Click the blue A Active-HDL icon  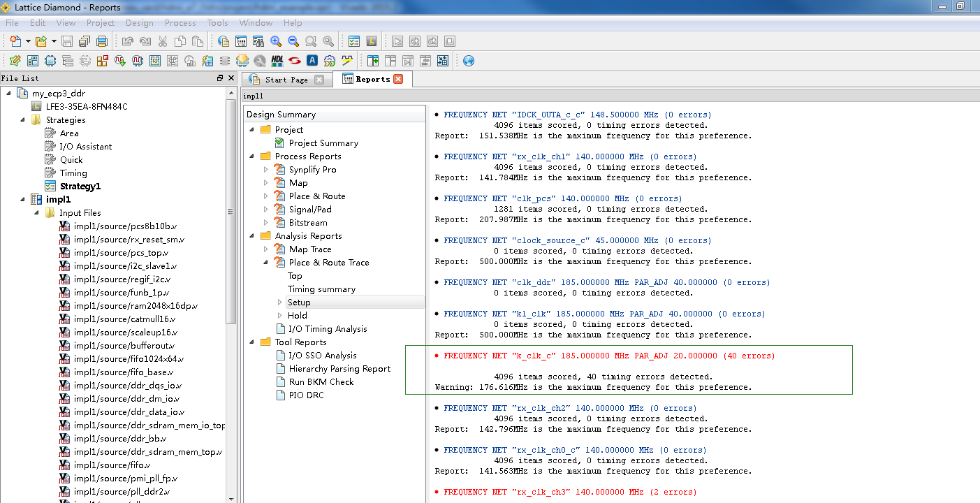pyautogui.click(x=312, y=61)
